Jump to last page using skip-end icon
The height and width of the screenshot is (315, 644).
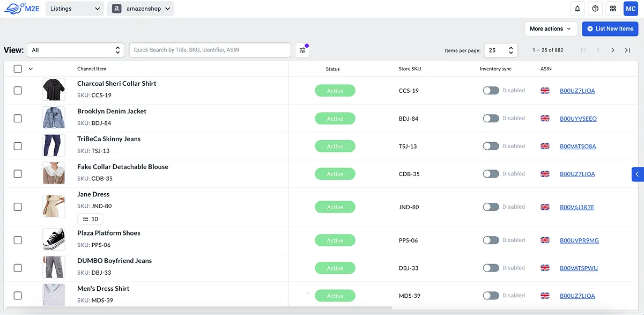(x=627, y=50)
